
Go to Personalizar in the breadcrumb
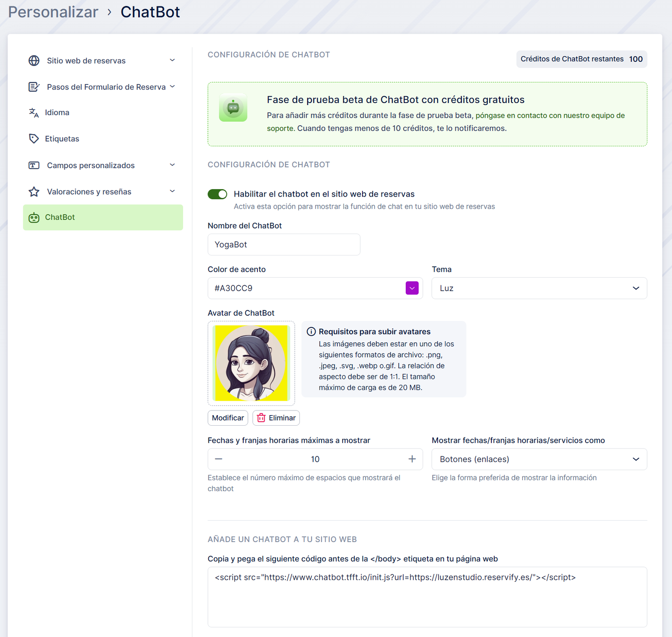(53, 12)
